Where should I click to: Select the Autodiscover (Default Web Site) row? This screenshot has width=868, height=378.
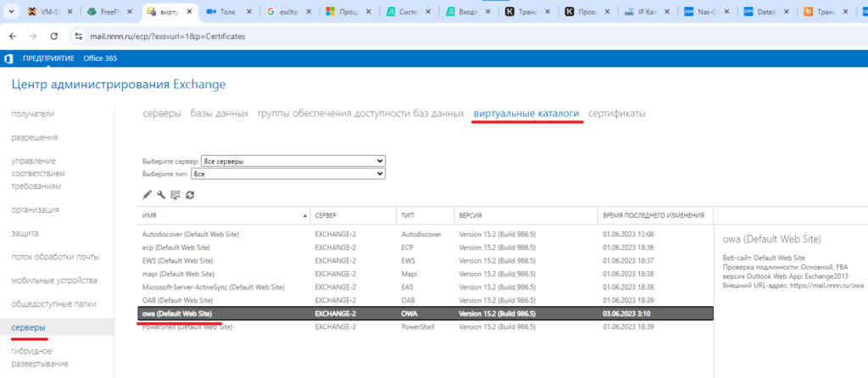click(x=426, y=234)
